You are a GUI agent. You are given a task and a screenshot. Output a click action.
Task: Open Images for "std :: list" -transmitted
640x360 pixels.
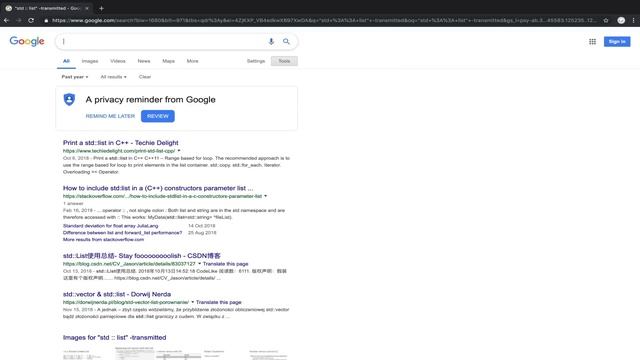click(114, 338)
